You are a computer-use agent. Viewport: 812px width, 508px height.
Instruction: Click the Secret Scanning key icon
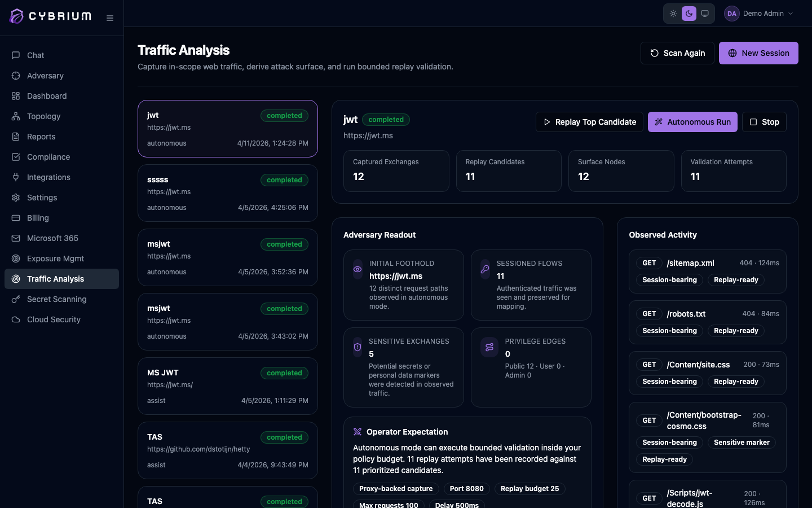pos(16,299)
